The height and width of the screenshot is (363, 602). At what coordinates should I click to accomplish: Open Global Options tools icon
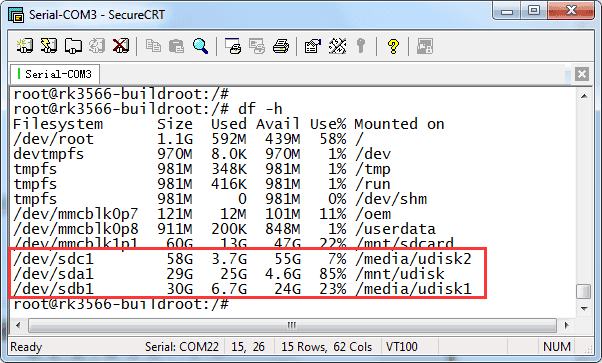click(337, 46)
